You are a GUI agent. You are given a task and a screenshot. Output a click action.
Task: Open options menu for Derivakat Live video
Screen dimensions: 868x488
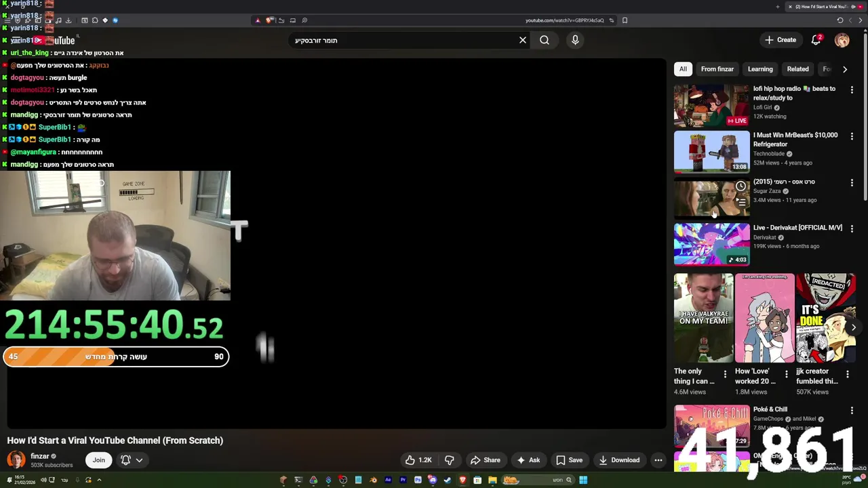click(852, 228)
